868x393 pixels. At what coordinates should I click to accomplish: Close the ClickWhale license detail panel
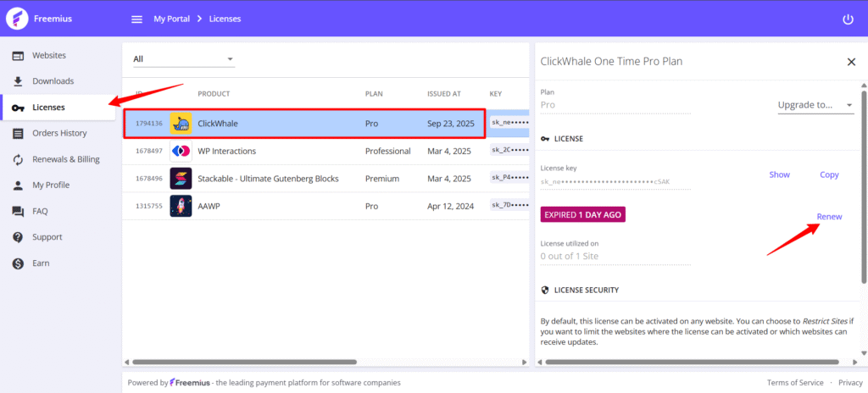click(x=851, y=62)
